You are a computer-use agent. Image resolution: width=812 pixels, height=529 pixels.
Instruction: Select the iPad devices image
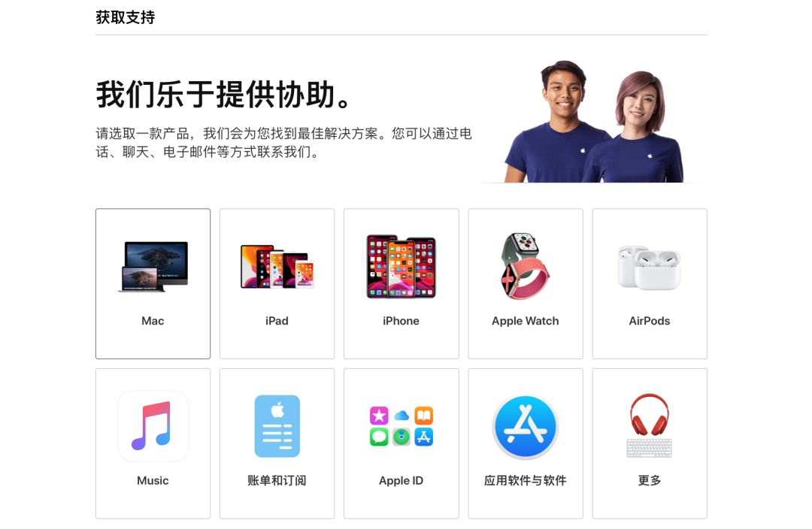[x=277, y=267]
